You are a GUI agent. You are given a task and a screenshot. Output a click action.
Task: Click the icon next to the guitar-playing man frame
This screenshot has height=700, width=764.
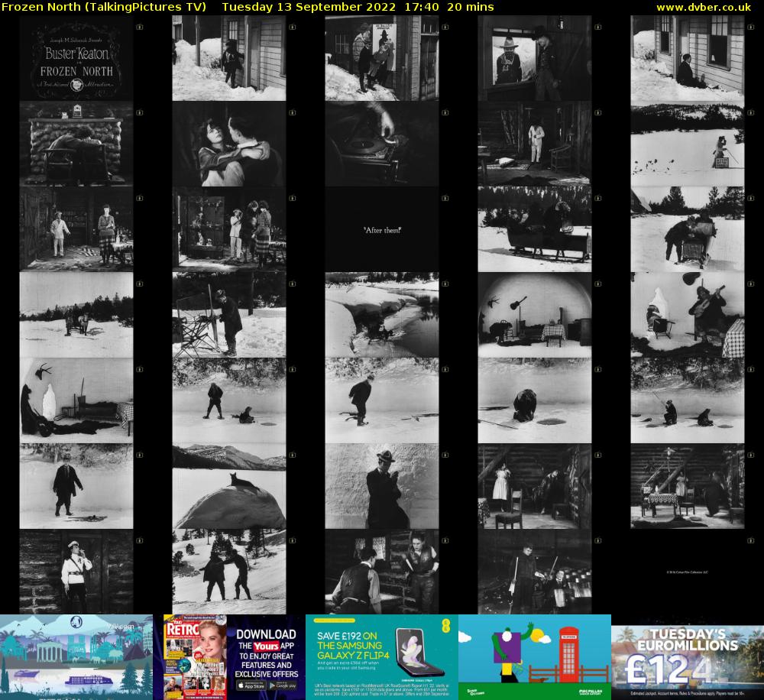(x=751, y=284)
